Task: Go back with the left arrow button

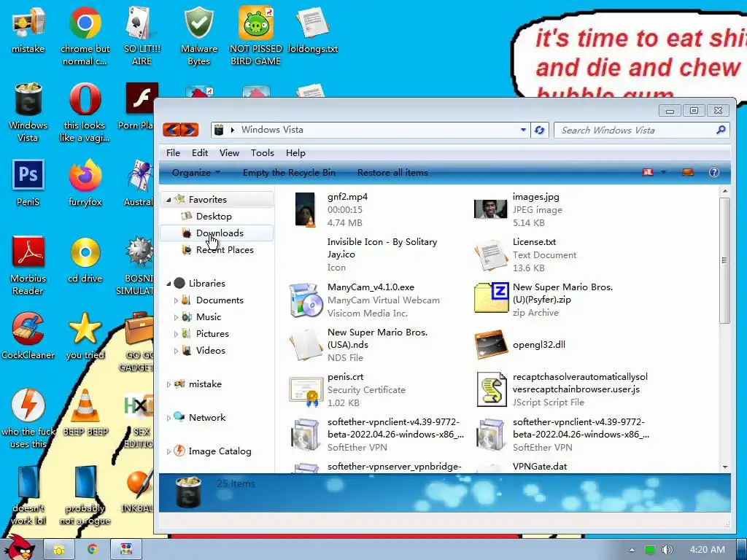Action: pos(172,130)
